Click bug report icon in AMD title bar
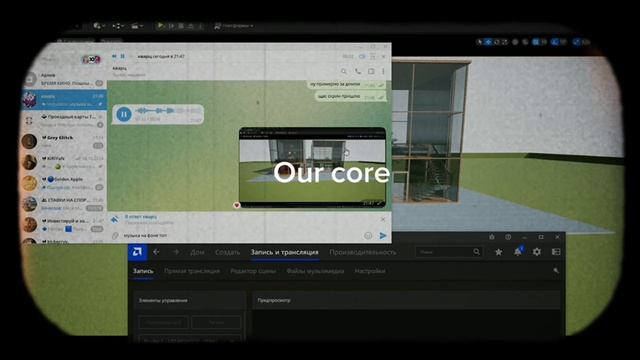640x360 pixels. (x=492, y=237)
